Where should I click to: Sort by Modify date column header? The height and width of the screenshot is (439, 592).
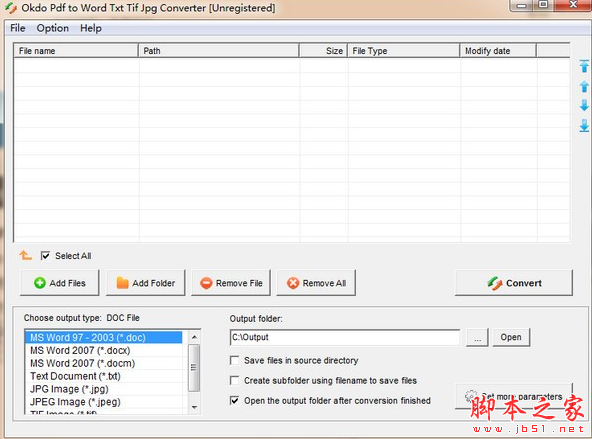[498, 51]
